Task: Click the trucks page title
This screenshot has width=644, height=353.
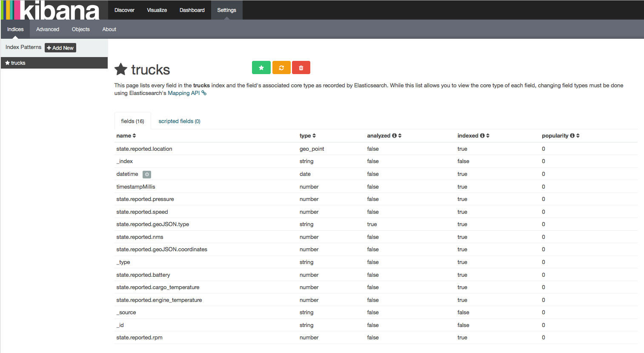Action: pyautogui.click(x=151, y=70)
